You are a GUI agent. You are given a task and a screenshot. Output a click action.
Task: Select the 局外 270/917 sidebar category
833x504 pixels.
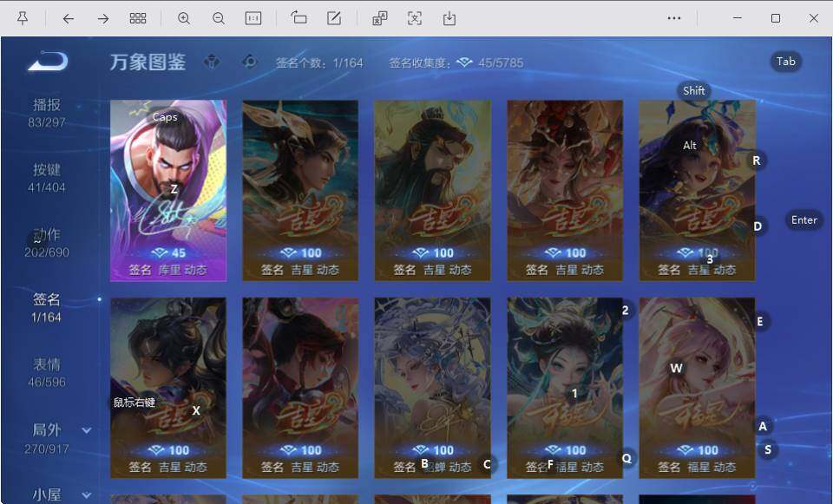point(47,438)
